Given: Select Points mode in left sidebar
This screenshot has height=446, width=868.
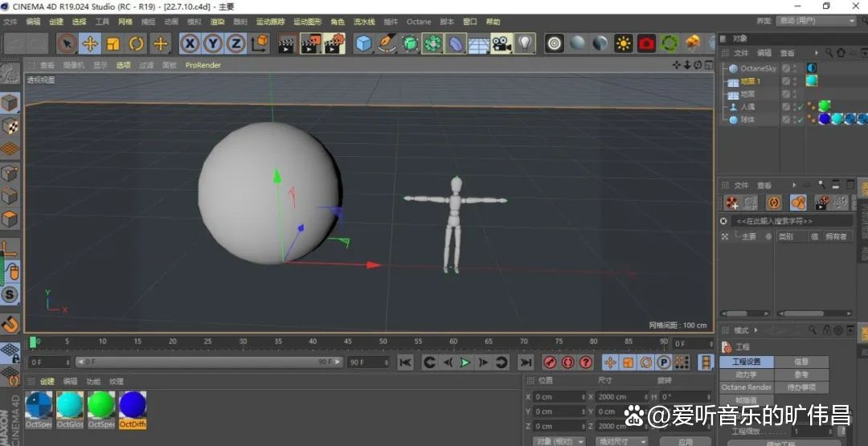Looking at the screenshot, I should pos(10,174).
